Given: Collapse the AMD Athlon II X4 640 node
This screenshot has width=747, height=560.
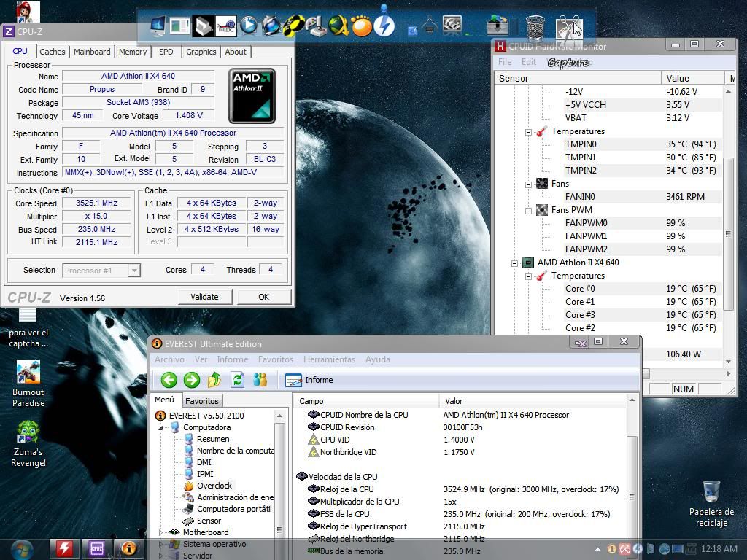Looking at the screenshot, I should pos(514,262).
